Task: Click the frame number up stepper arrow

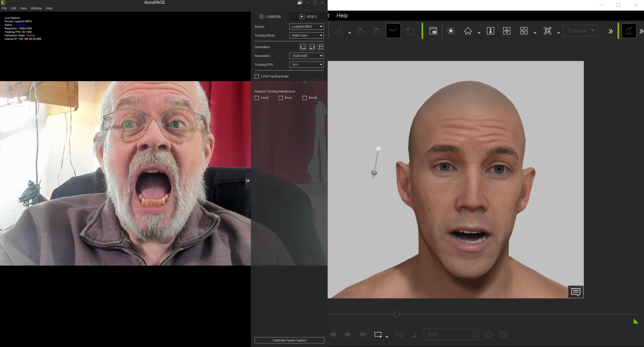Action: pyautogui.click(x=476, y=332)
